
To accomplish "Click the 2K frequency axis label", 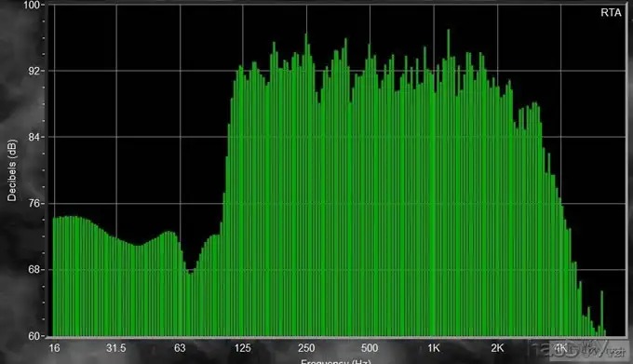I will 497,348.
